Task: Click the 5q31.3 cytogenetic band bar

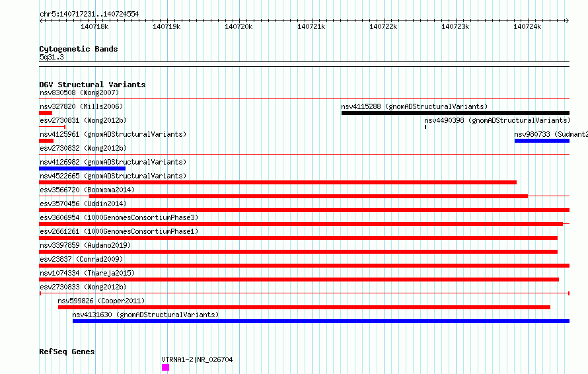Action: (x=304, y=64)
